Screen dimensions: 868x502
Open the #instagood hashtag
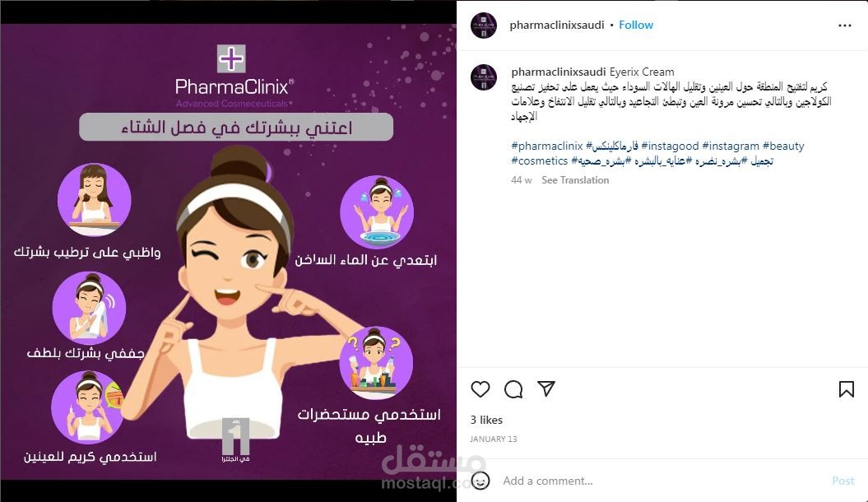click(670, 146)
